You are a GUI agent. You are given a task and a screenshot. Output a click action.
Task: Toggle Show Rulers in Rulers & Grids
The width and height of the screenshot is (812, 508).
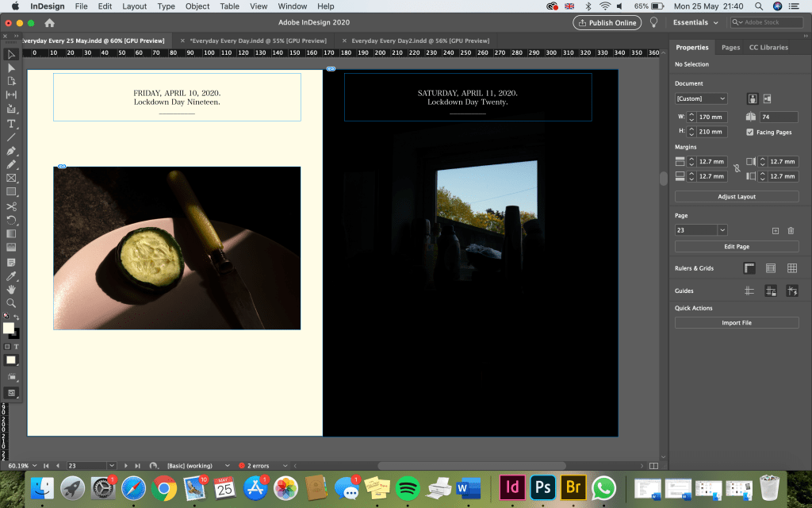749,268
